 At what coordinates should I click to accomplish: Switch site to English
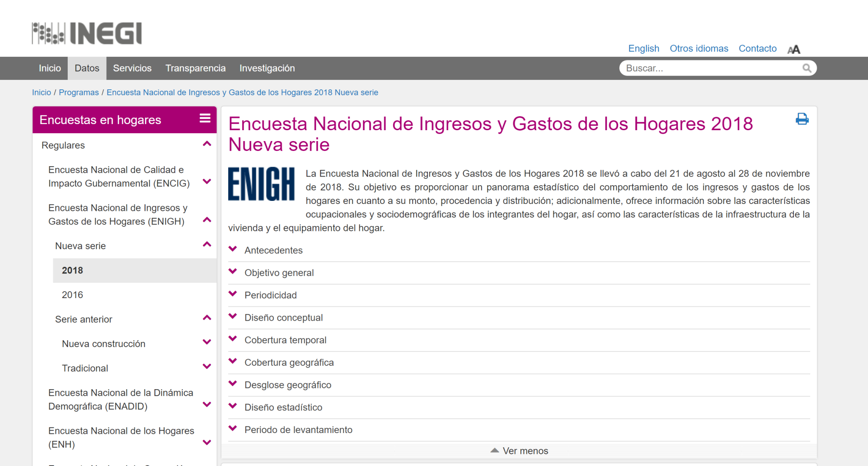[x=644, y=49]
